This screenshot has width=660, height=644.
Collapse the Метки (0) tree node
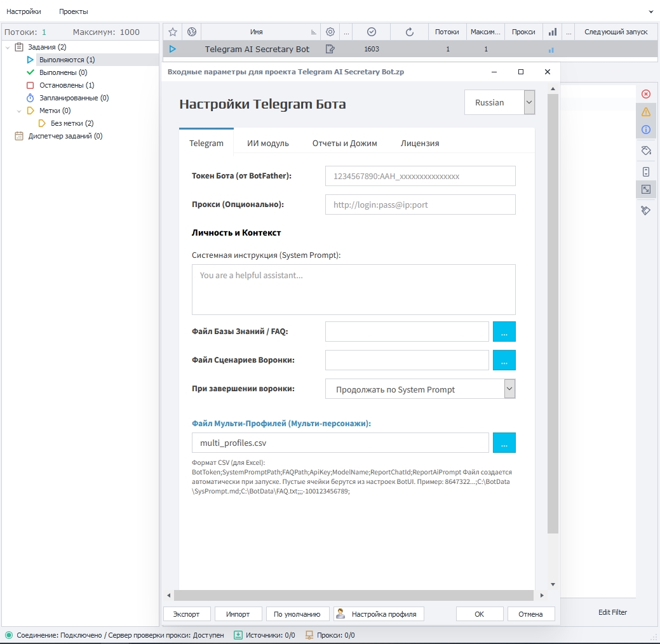[x=19, y=111]
